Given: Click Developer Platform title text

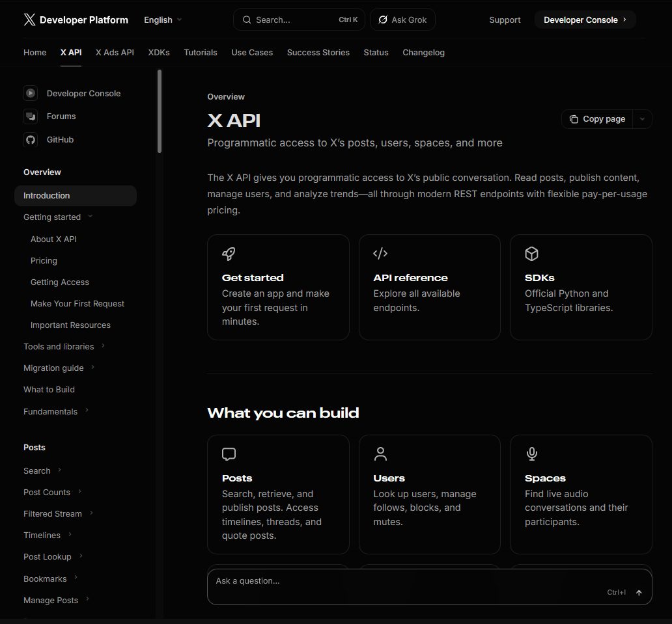Looking at the screenshot, I should [83, 20].
